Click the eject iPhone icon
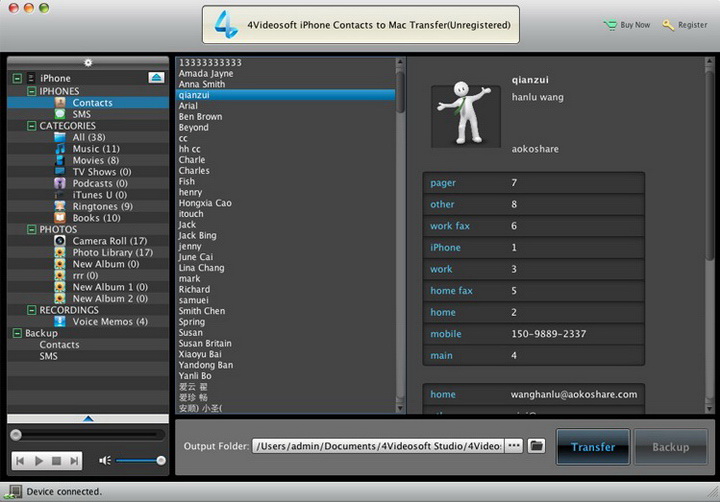This screenshot has height=502, width=720. 157,77
